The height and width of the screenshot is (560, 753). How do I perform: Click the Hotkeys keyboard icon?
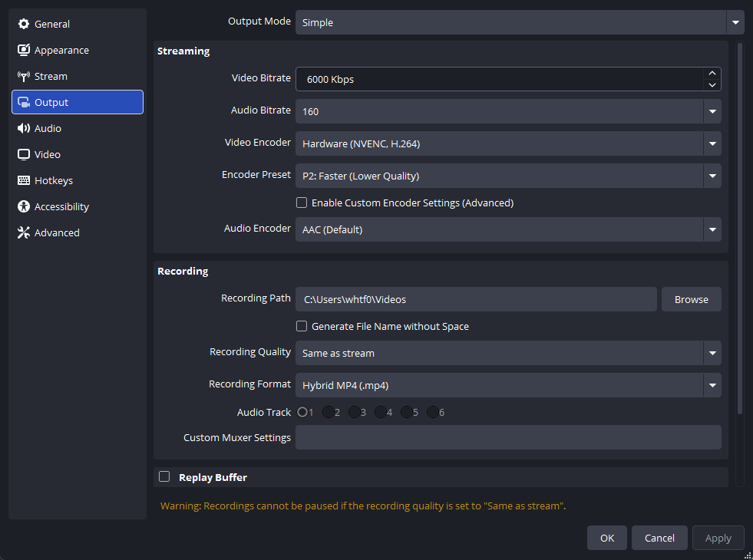coord(24,180)
